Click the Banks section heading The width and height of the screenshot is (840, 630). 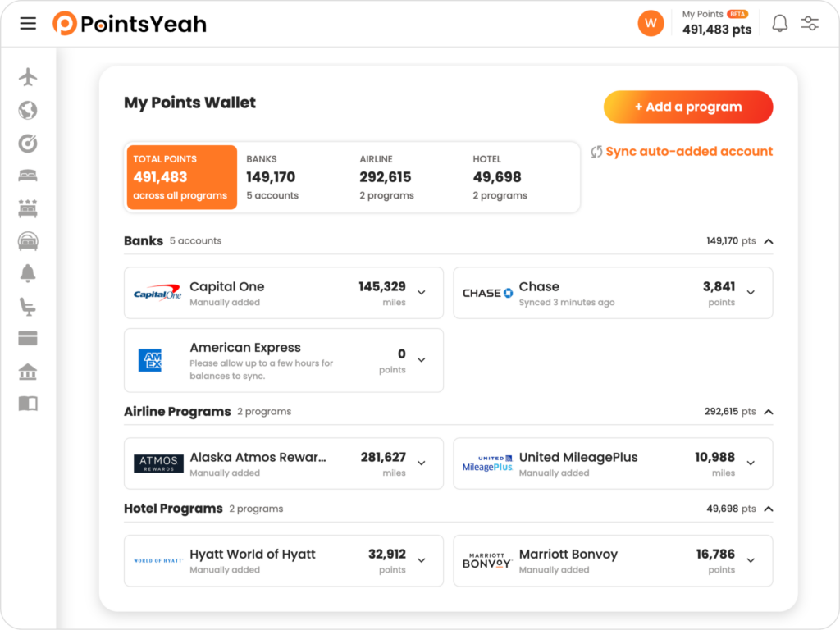pos(143,241)
